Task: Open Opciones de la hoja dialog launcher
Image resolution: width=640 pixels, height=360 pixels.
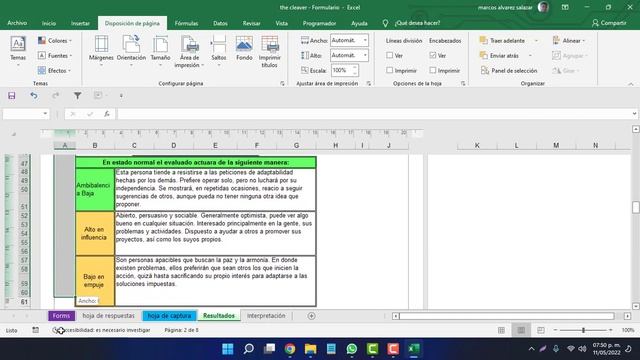Action: [463, 83]
